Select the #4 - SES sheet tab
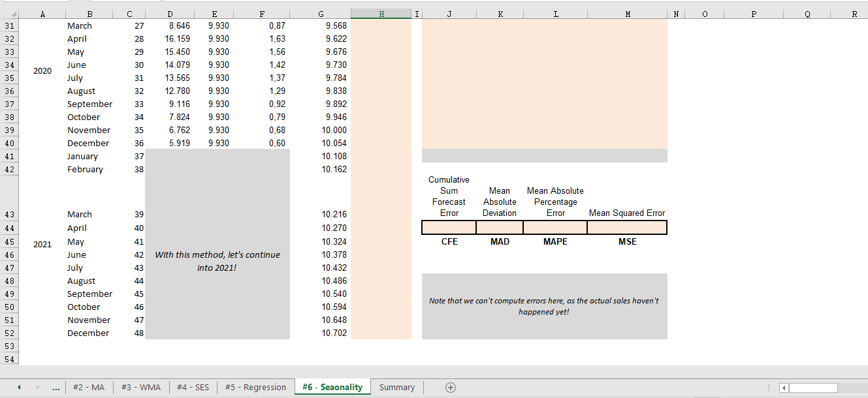 pos(192,387)
